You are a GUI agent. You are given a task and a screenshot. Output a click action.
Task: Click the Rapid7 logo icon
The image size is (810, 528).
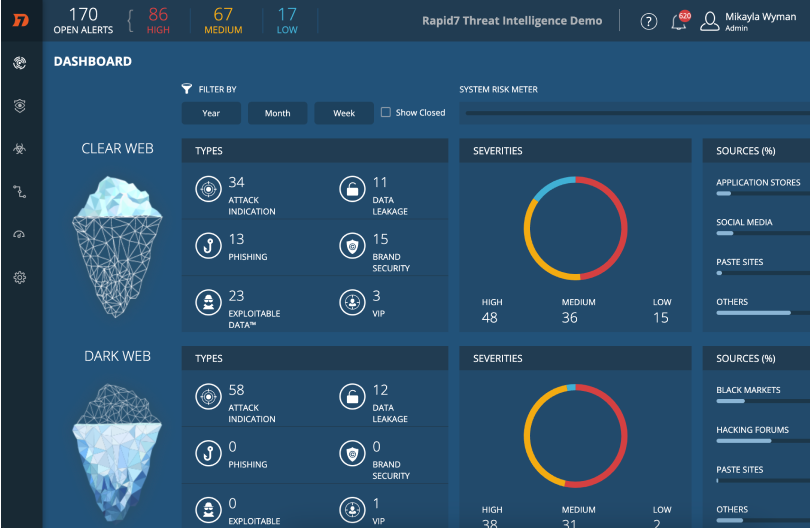tap(21, 20)
